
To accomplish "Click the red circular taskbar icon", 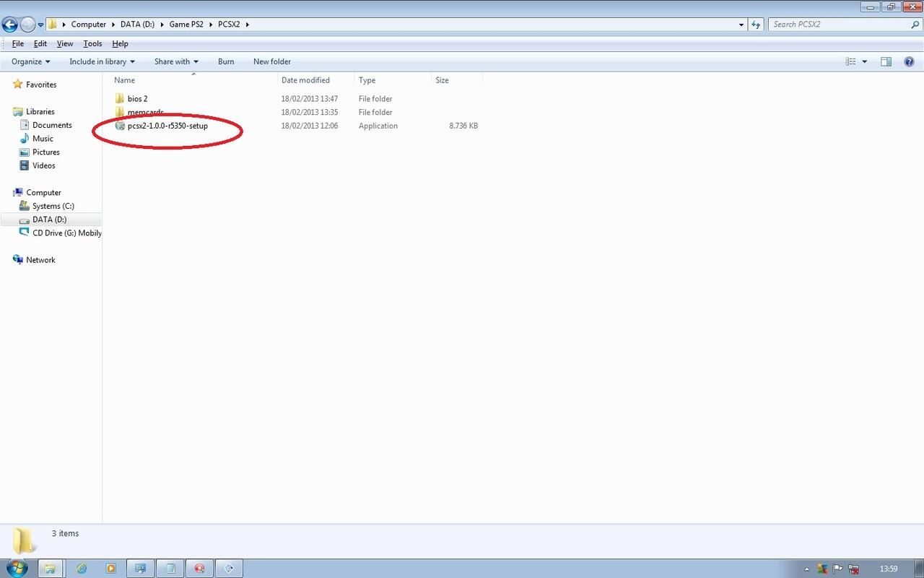I will click(x=200, y=569).
